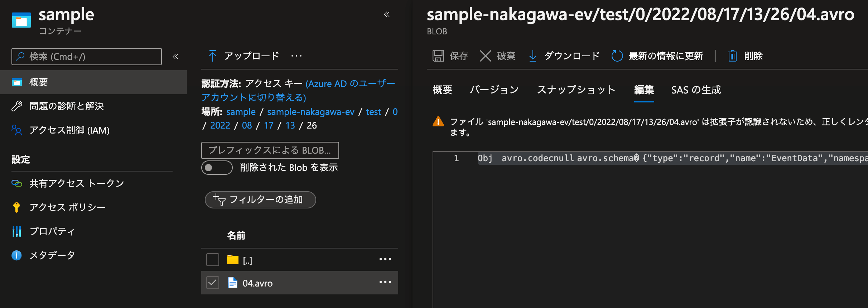Select the 編集 tab
Screen dimensions: 868x308
(644, 90)
